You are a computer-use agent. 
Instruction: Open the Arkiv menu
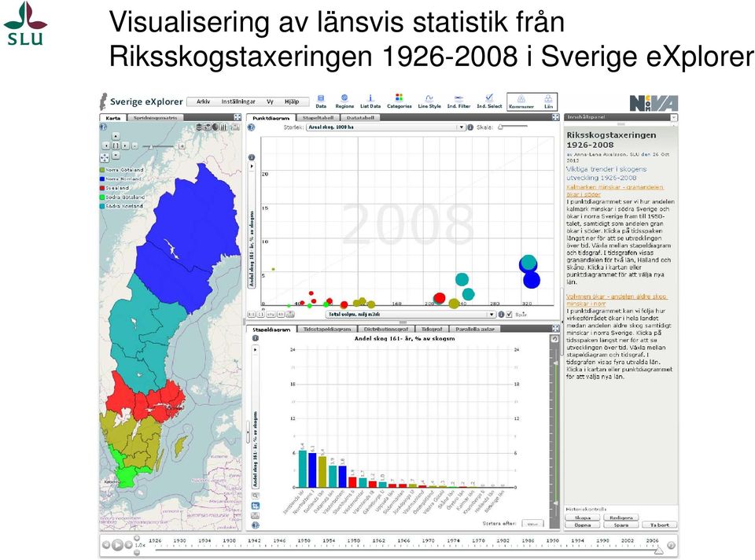(x=203, y=101)
